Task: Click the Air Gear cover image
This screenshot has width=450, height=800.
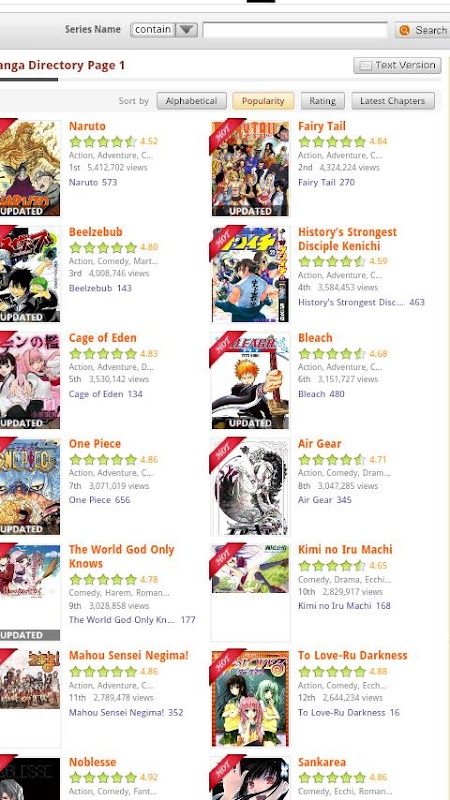Action: click(x=251, y=487)
